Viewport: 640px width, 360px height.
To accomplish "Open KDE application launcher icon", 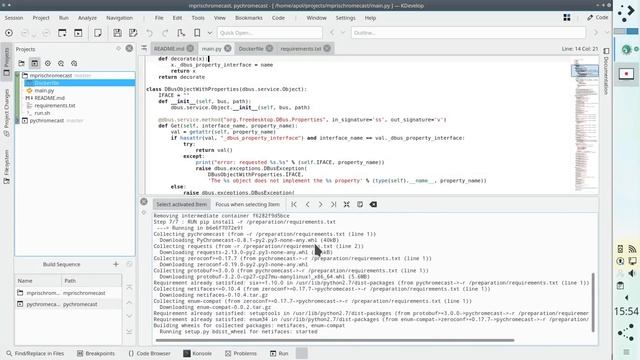I will point(626,13).
